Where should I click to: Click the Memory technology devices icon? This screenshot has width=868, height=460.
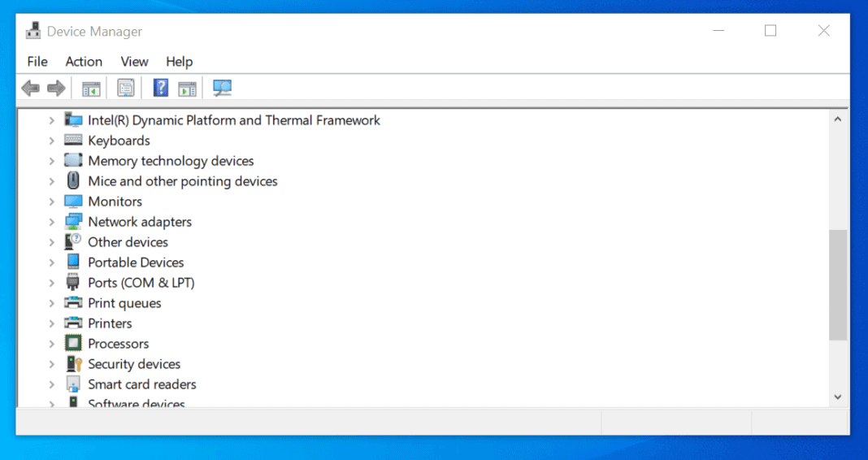point(73,161)
